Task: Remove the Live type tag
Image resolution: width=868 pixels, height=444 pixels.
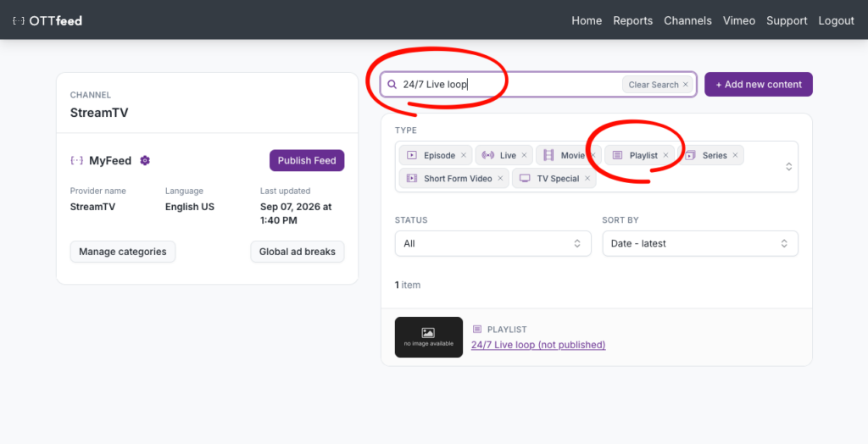Action: coord(524,156)
